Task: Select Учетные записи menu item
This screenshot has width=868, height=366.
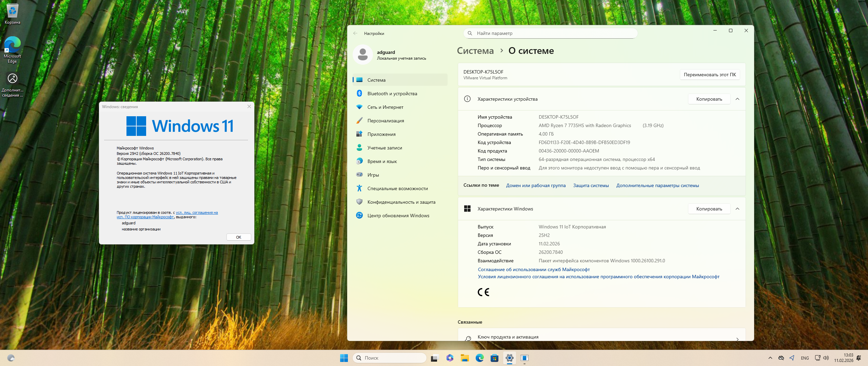Action: point(384,148)
